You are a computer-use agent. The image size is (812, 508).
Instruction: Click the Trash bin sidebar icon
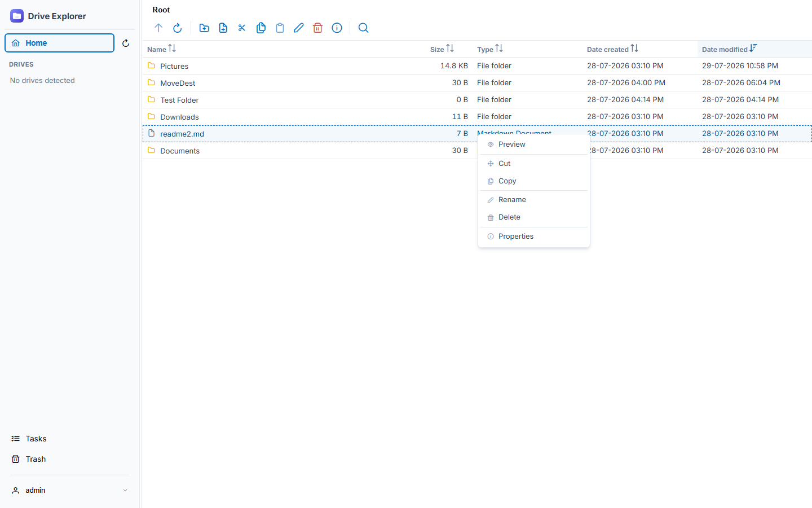tap(16, 459)
